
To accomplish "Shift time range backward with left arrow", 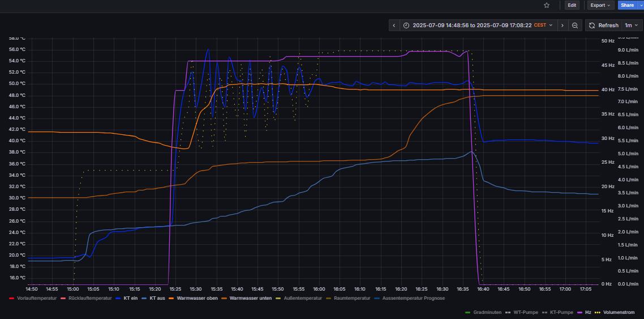I will (x=394, y=25).
